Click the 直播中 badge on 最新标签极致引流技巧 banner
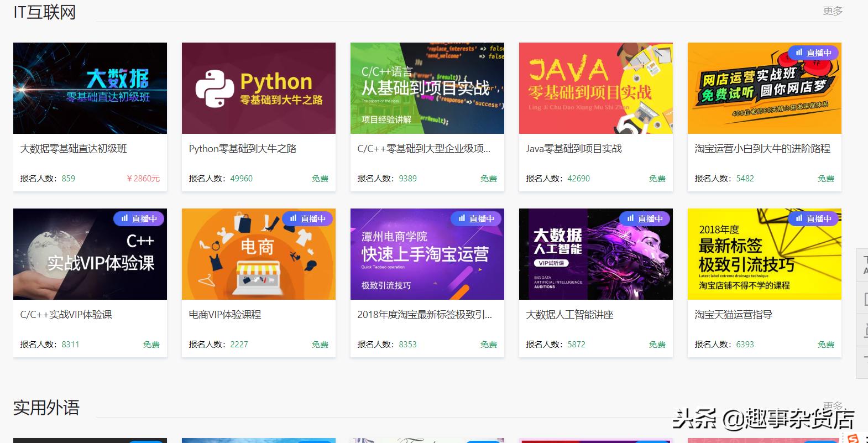The width and height of the screenshot is (868, 443). pos(813,219)
